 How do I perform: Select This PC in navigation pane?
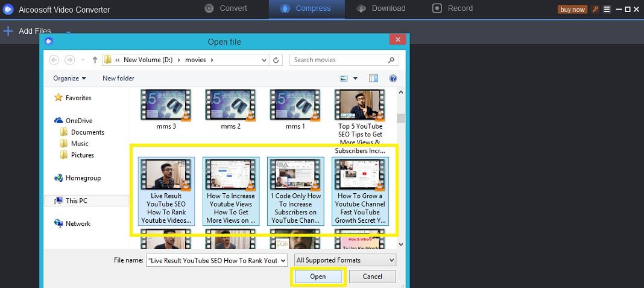pyautogui.click(x=86, y=201)
